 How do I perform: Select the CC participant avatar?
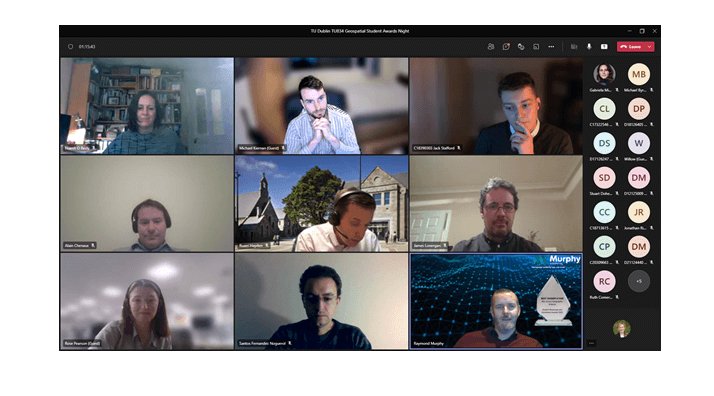604,212
